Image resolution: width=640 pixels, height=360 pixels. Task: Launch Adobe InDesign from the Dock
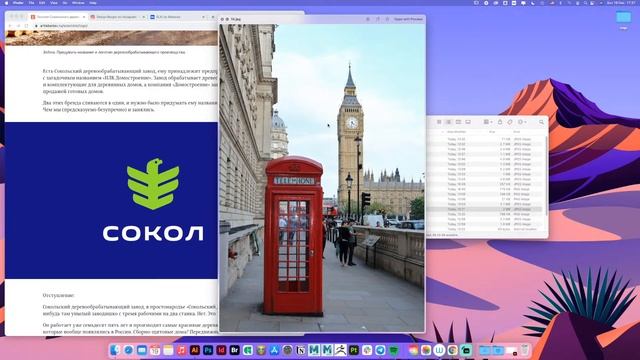[x=221, y=350]
